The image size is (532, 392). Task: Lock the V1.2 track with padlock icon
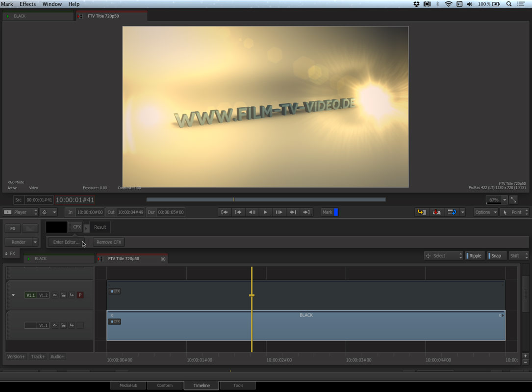[x=63, y=295]
